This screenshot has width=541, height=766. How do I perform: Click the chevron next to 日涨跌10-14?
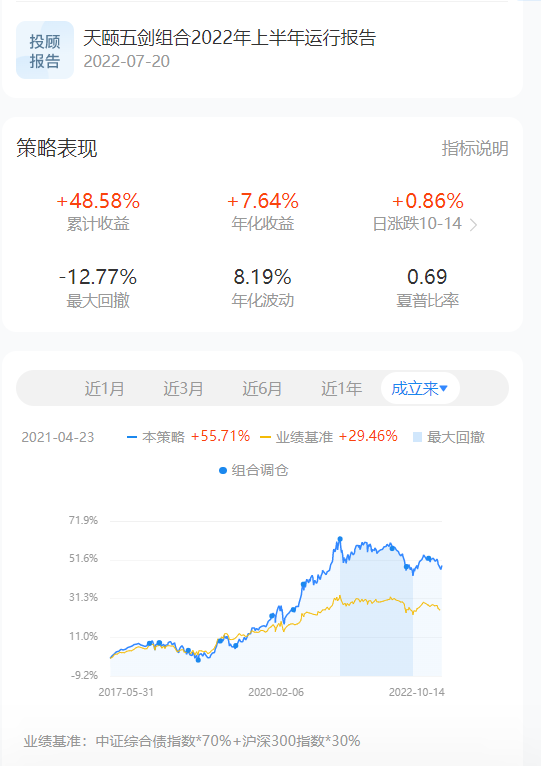pos(473,225)
